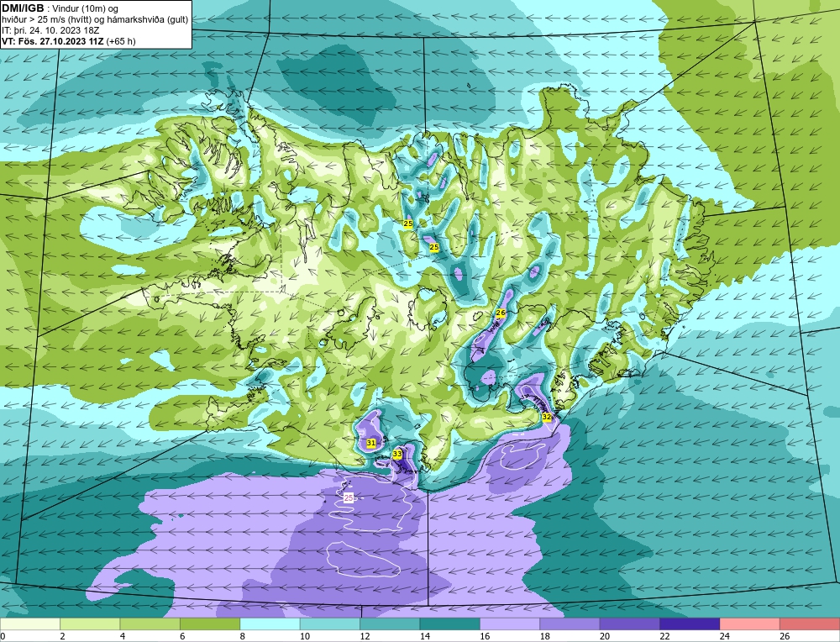Click the salmon legend swatch above 26 m/s
The height and width of the screenshot is (642, 840).
click(x=810, y=624)
